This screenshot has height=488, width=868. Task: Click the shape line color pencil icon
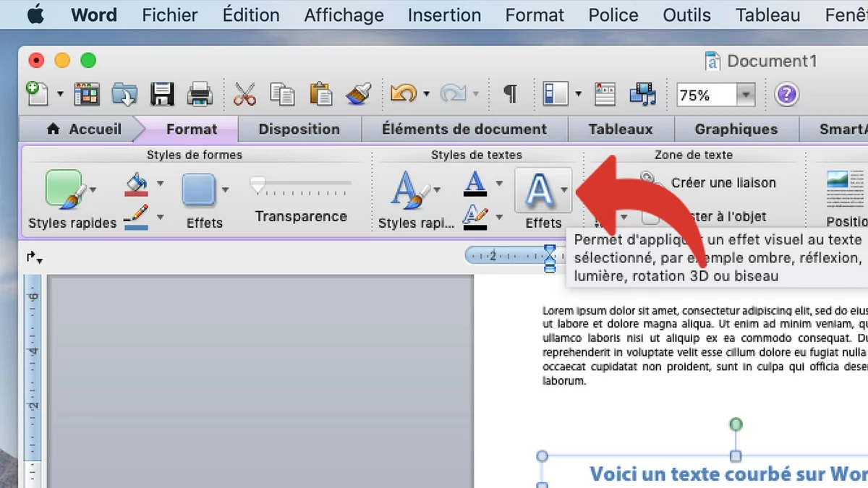pos(136,216)
